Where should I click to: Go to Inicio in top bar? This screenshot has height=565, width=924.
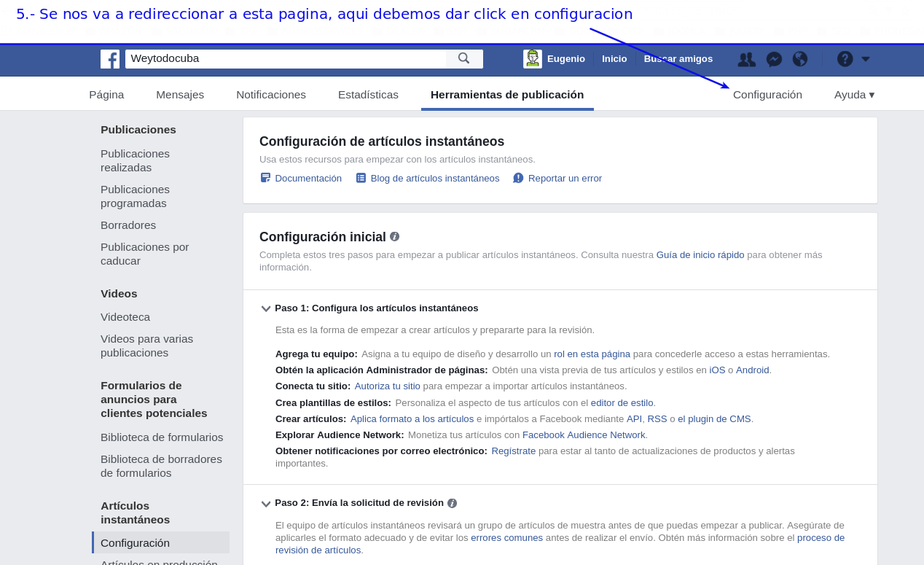click(614, 59)
